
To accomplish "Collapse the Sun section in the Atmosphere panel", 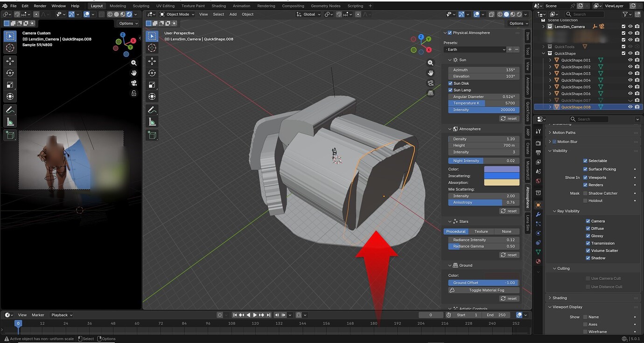I will pyautogui.click(x=450, y=60).
